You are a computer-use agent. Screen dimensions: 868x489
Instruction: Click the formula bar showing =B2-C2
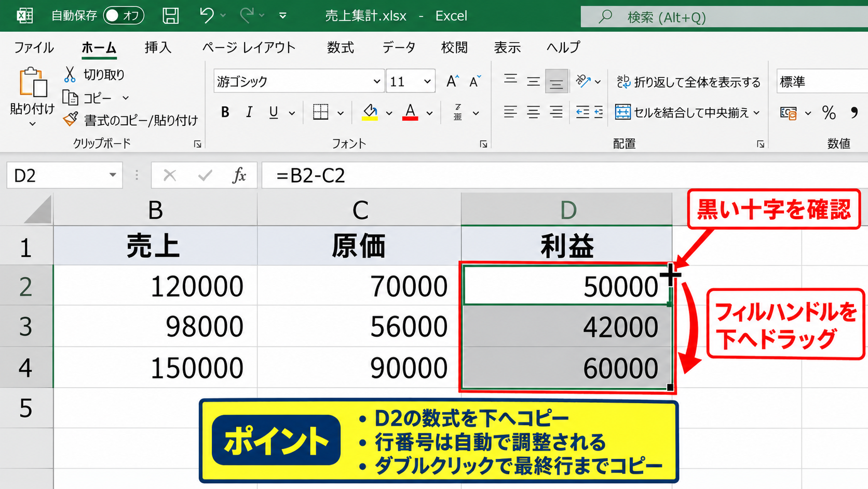point(565,175)
